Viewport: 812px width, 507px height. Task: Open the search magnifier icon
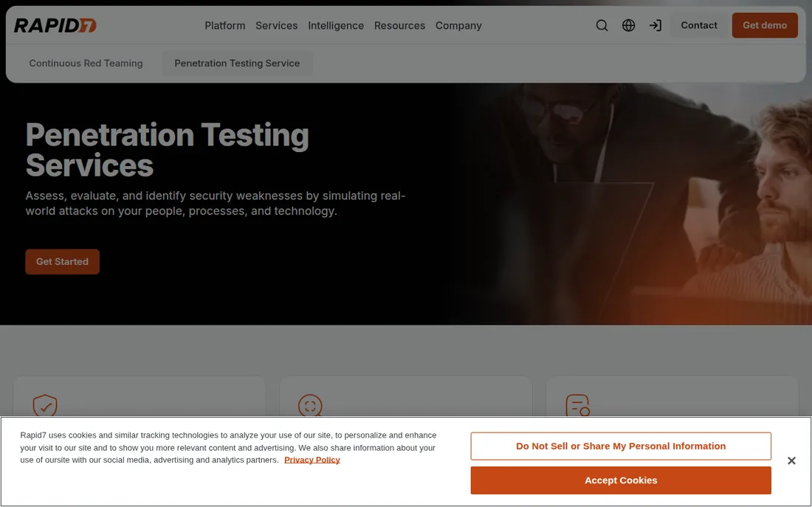(x=602, y=25)
